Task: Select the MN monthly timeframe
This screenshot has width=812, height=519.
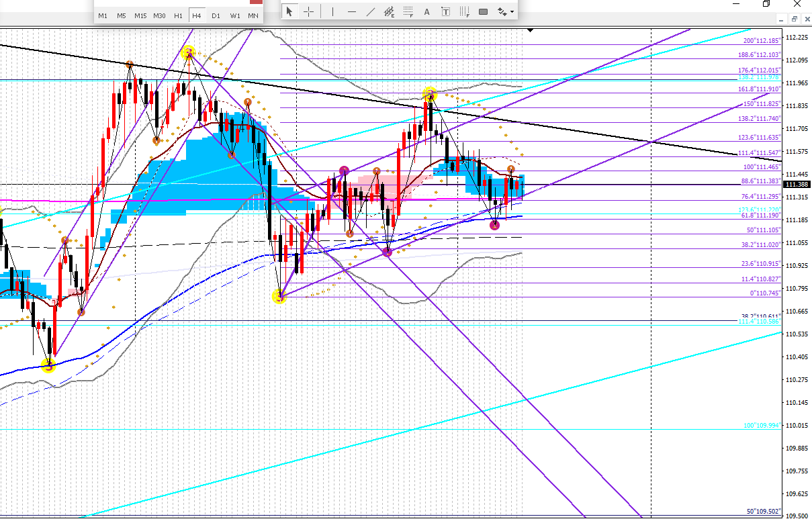Action: click(x=253, y=15)
